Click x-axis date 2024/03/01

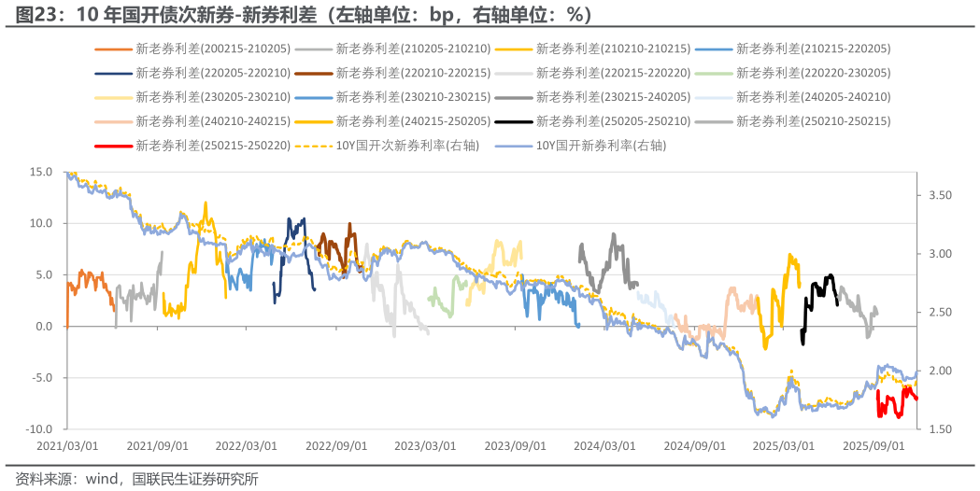pyautogui.click(x=605, y=446)
